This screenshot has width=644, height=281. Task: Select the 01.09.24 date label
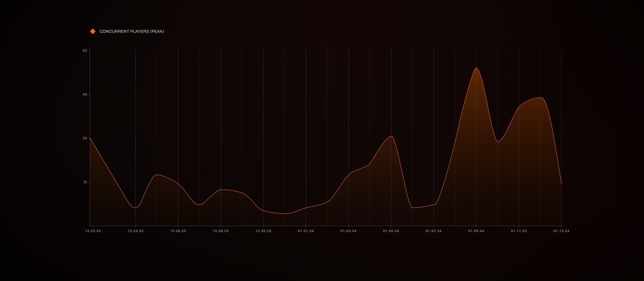click(476, 231)
